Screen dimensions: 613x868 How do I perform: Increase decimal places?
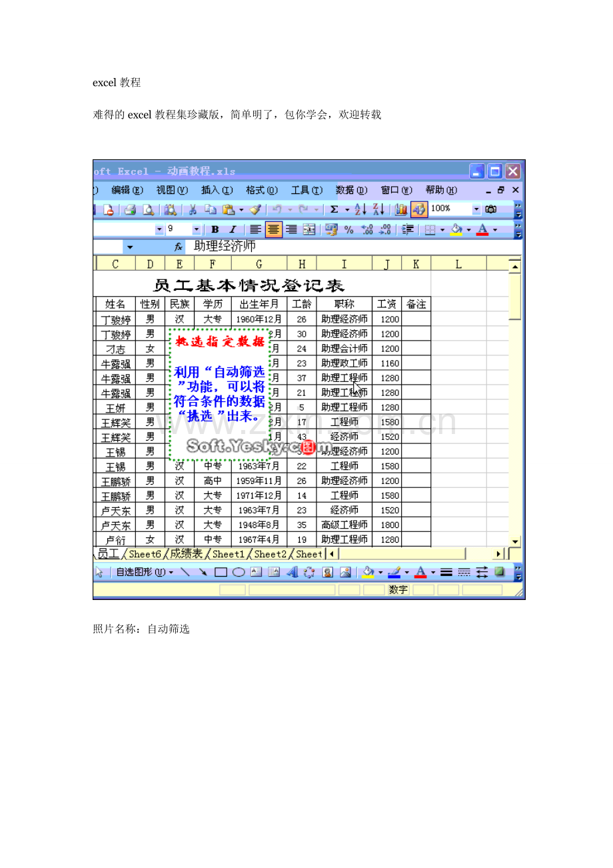(x=366, y=229)
